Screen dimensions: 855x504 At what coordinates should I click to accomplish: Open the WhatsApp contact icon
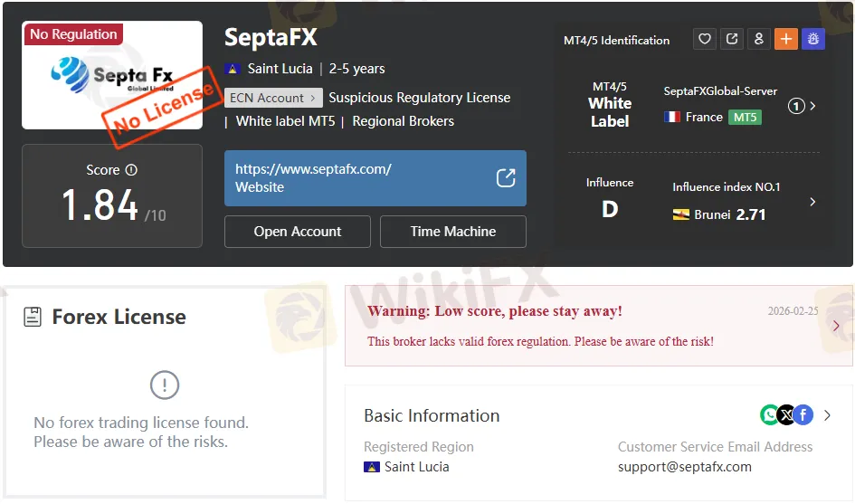(769, 415)
